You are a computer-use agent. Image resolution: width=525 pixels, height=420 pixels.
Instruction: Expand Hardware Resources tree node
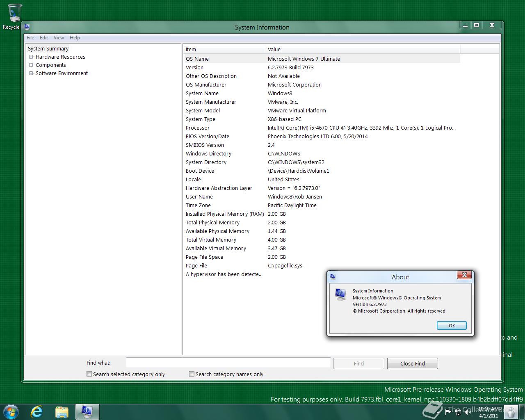[x=31, y=57]
